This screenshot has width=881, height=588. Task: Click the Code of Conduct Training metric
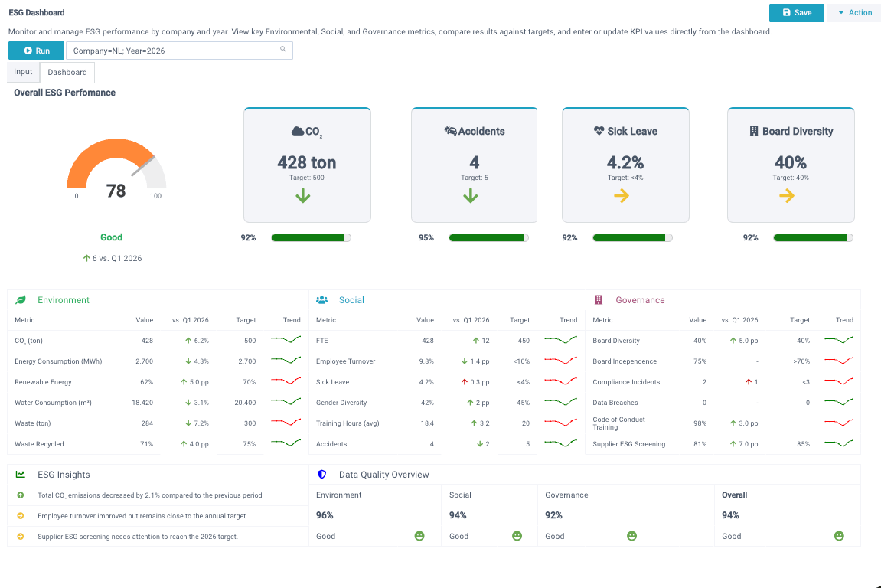pos(618,423)
